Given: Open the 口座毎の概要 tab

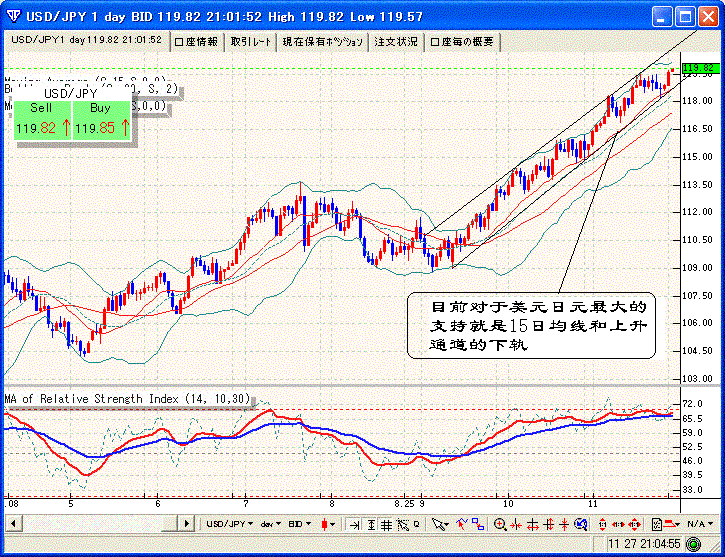Looking at the screenshot, I should (x=462, y=42).
